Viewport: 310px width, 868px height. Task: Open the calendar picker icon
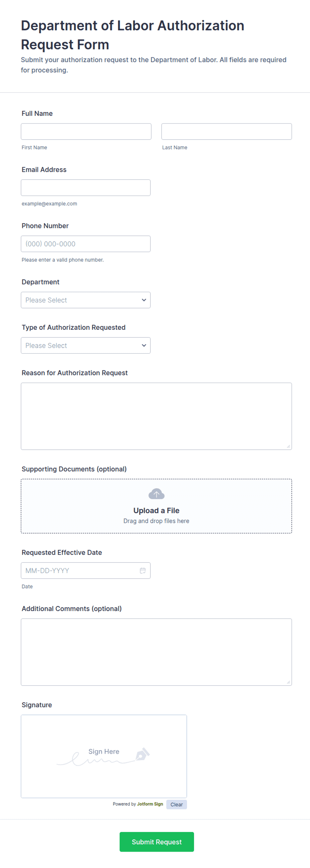[143, 571]
